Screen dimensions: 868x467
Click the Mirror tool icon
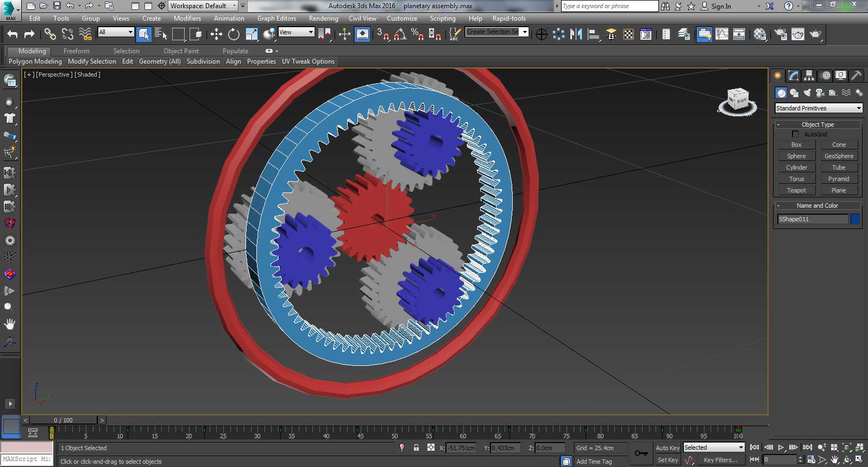[576, 34]
